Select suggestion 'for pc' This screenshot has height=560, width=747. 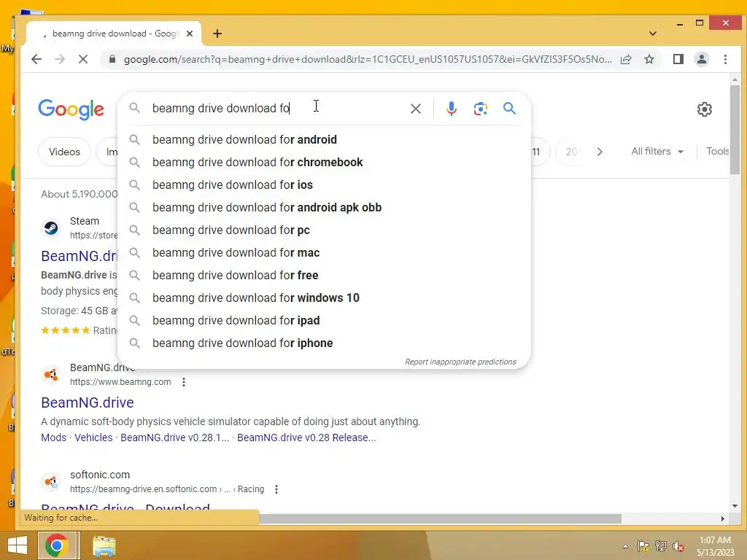(x=324, y=230)
